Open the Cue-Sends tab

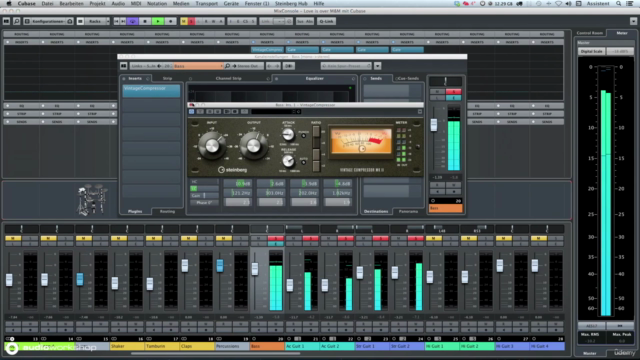408,78
